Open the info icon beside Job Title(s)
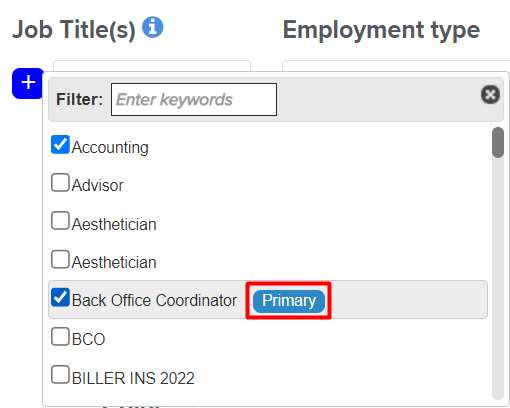The height and width of the screenshot is (408, 510). pyautogui.click(x=153, y=27)
